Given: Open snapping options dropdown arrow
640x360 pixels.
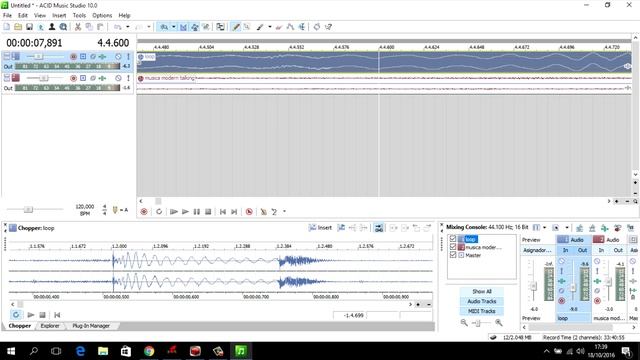Looking at the screenshot, I should (x=173, y=27).
